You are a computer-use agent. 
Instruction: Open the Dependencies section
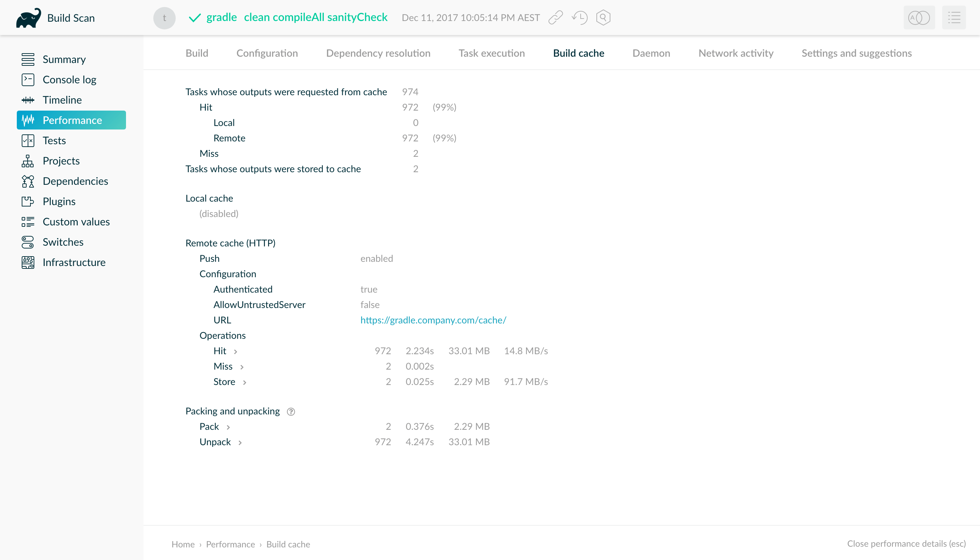pos(75,181)
